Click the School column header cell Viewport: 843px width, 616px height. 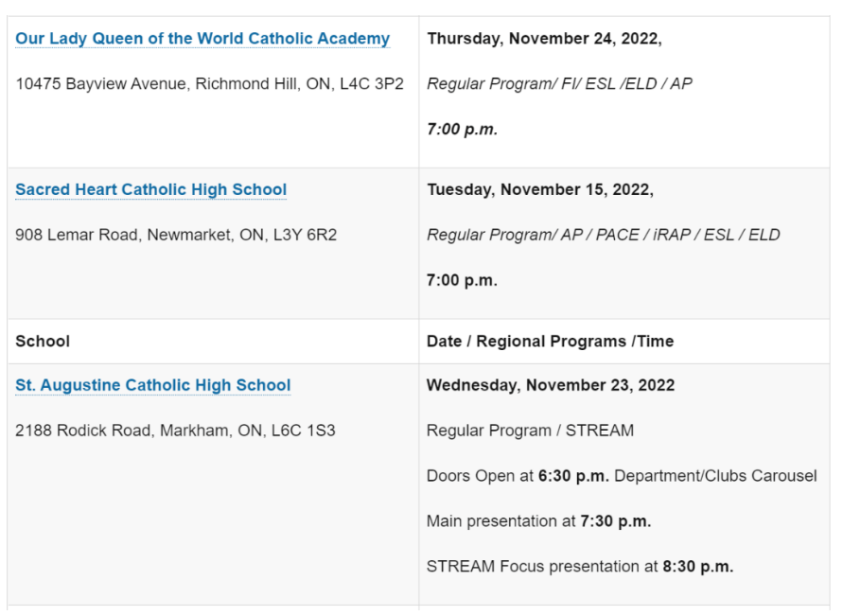click(43, 341)
